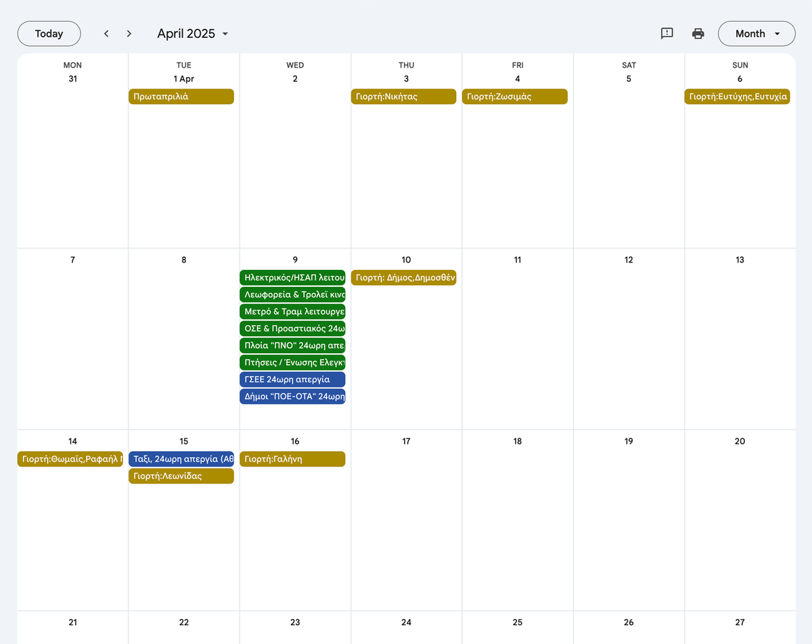Select day number 19
The height and width of the screenshot is (644, 812).
click(x=629, y=441)
